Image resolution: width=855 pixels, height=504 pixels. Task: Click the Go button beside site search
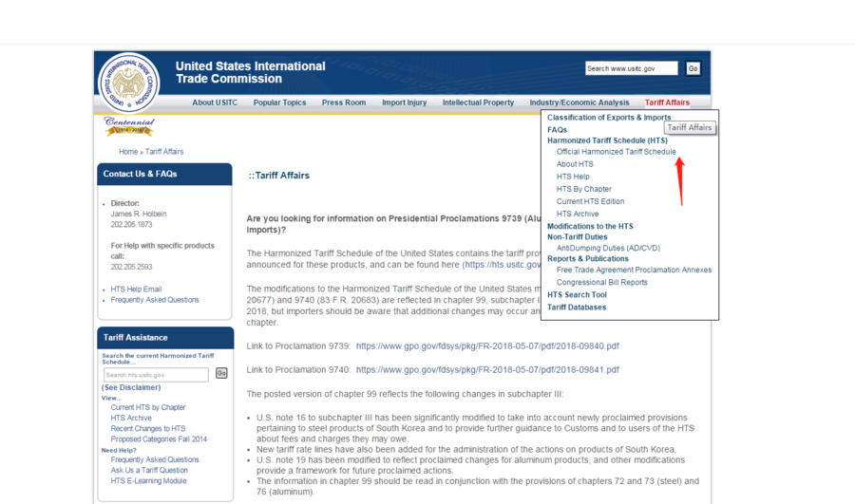coord(693,68)
